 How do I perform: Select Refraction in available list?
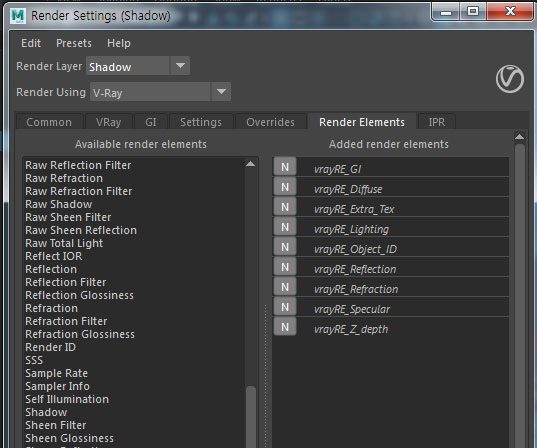click(51, 308)
